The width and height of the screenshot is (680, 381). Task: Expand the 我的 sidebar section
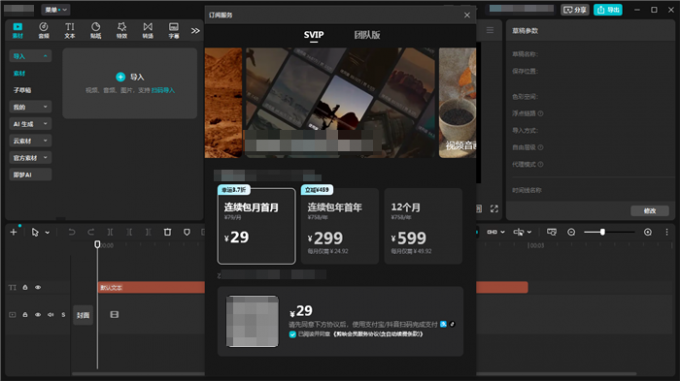tap(30, 107)
